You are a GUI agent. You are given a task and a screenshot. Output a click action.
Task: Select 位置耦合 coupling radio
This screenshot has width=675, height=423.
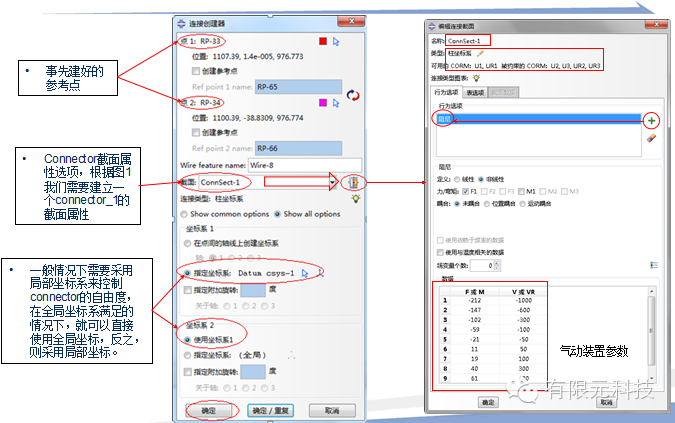(x=487, y=204)
